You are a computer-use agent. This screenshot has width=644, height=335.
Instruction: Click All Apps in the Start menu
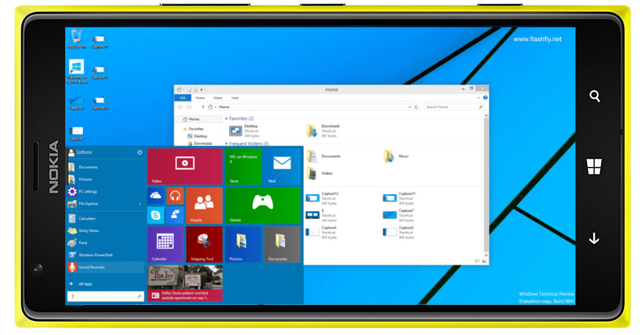pyautogui.click(x=85, y=284)
